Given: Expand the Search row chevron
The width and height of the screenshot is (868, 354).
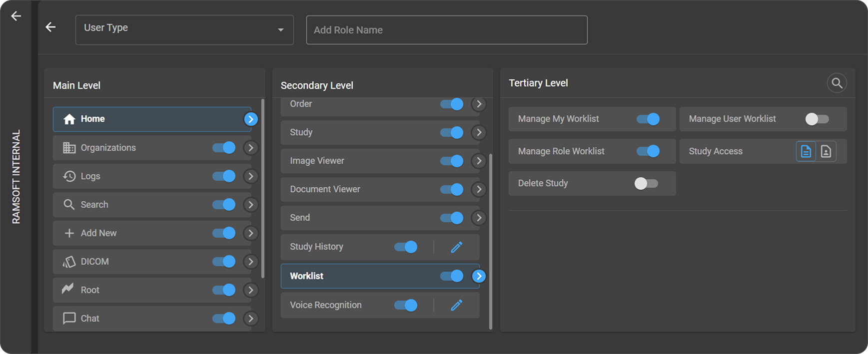Looking at the screenshot, I should coord(251,205).
